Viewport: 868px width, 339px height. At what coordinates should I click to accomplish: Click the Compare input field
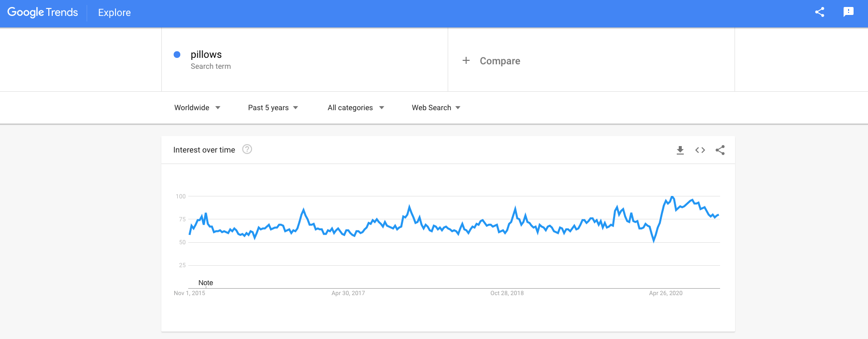click(x=499, y=60)
